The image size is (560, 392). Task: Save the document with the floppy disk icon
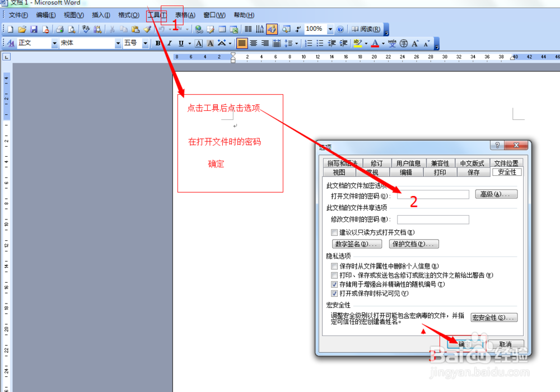pyautogui.click(x=34, y=29)
